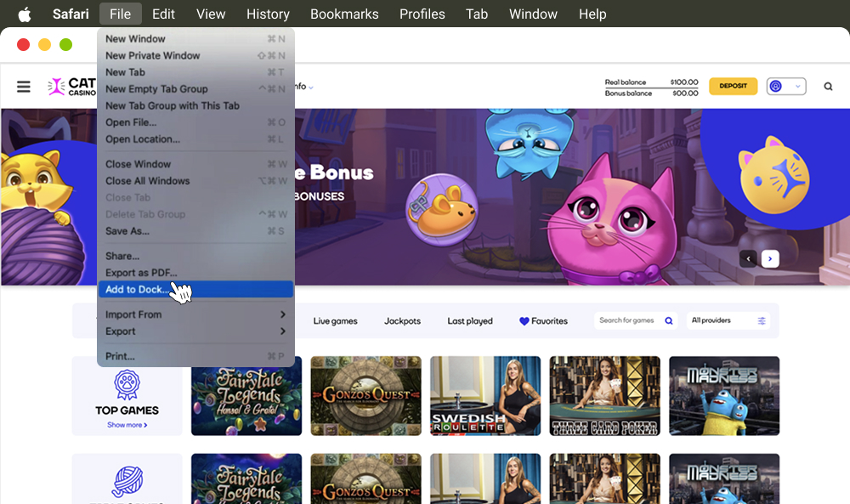Click the Apple logo menu
This screenshot has width=850, height=504.
pos(25,14)
